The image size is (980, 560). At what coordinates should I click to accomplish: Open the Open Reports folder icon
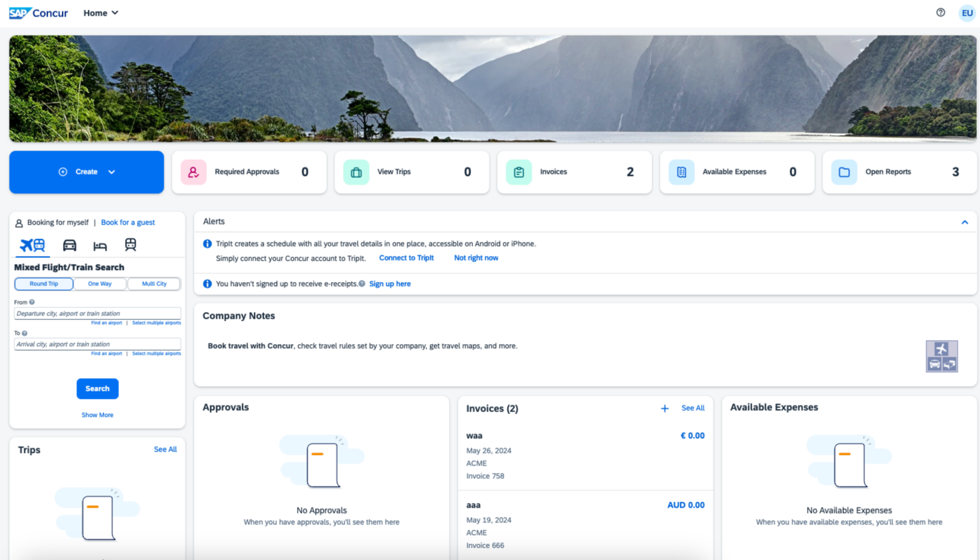click(843, 172)
